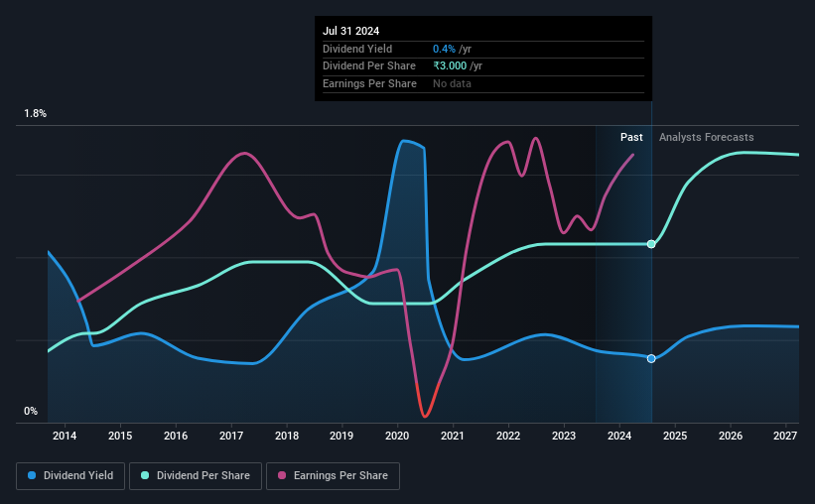Viewport: 815px width, 504px height.
Task: Click the 2017 x-axis label
Action: coord(231,436)
